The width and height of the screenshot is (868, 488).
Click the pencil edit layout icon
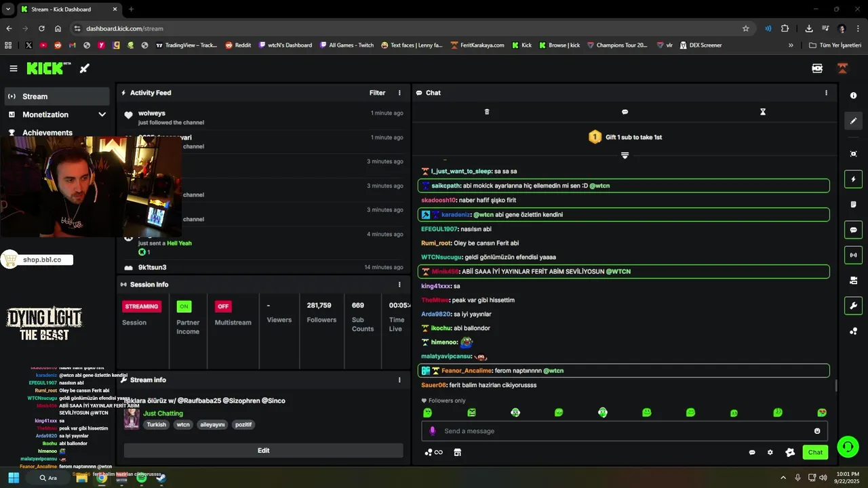tap(854, 121)
